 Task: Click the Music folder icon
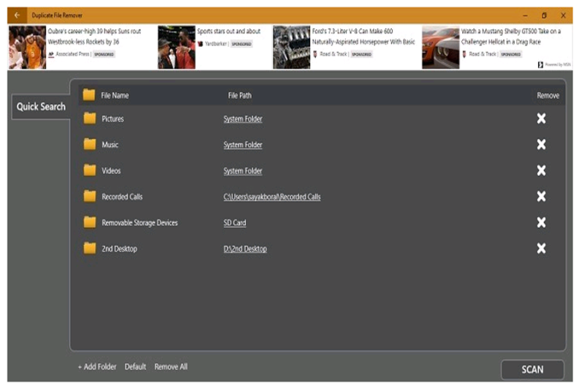(89, 144)
